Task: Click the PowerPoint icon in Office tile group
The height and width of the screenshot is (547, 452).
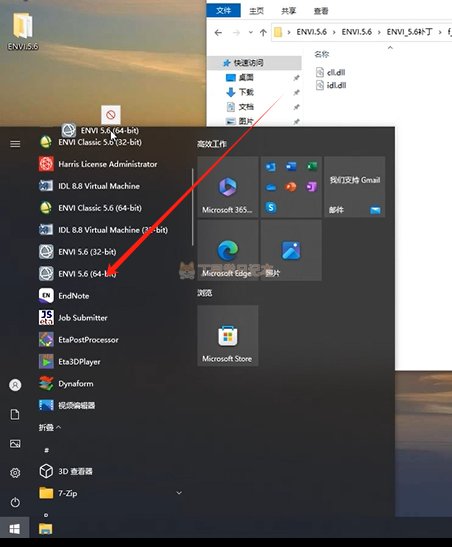Action: (291, 187)
